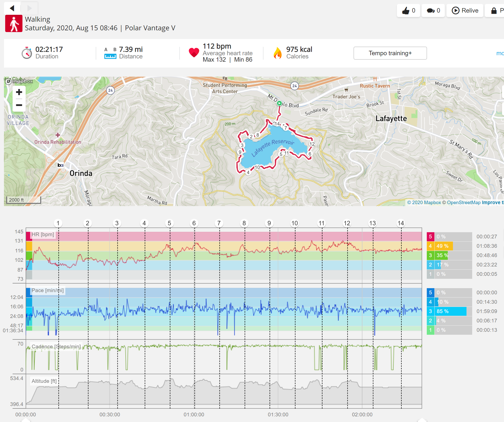Viewport: 504px width, 422px height.
Task: Open Relive playback
Action: pyautogui.click(x=465, y=11)
